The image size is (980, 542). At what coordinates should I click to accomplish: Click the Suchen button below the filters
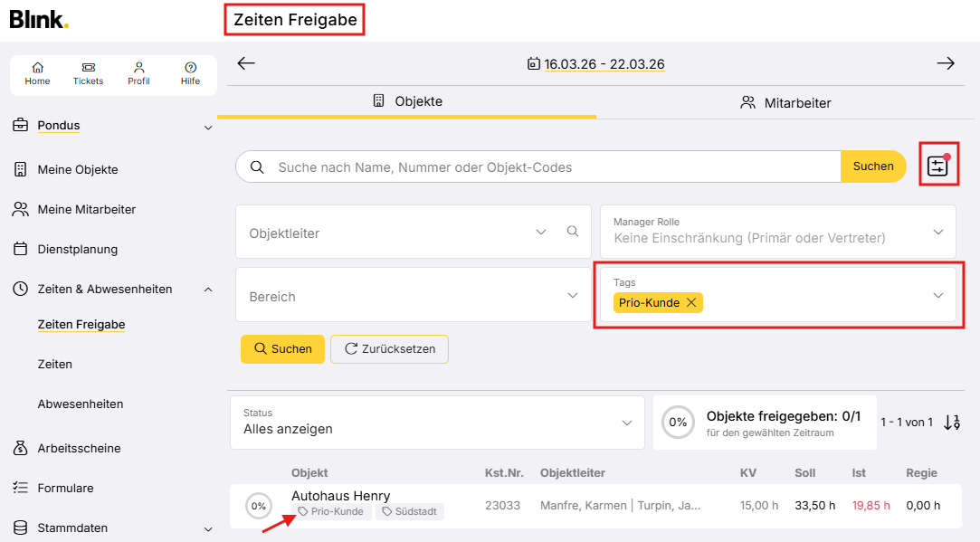point(282,349)
